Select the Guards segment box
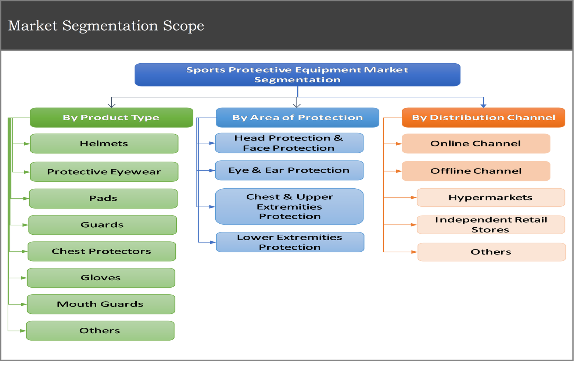588x391 pixels. (x=103, y=225)
